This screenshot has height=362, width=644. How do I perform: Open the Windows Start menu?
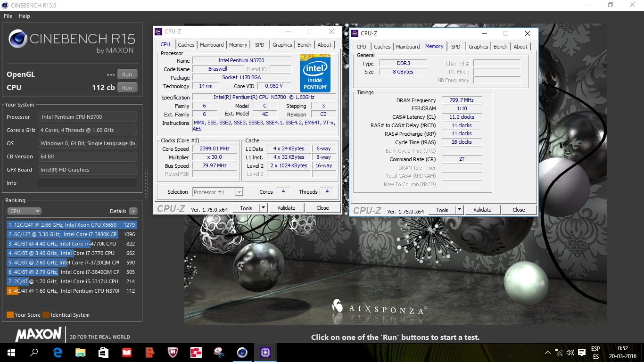(11, 352)
